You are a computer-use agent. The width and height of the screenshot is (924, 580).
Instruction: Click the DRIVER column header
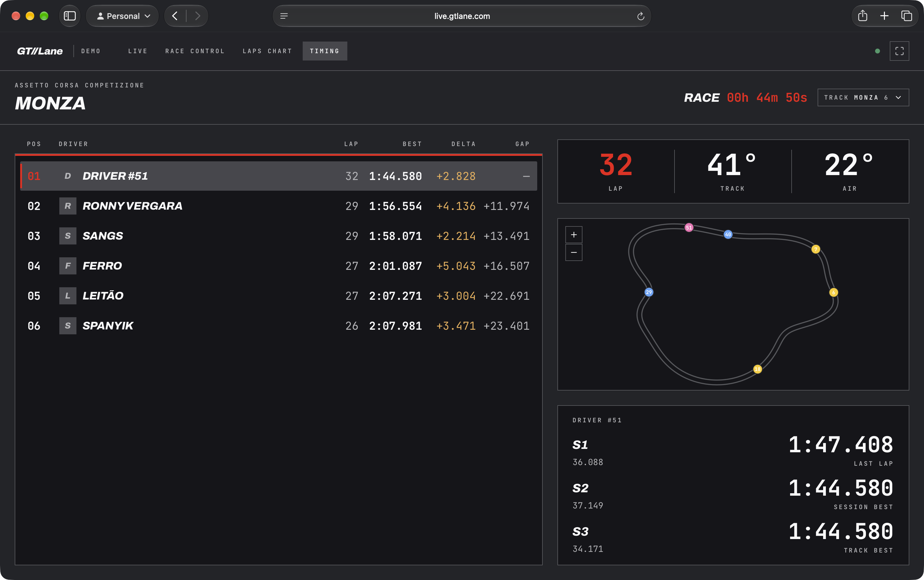73,144
